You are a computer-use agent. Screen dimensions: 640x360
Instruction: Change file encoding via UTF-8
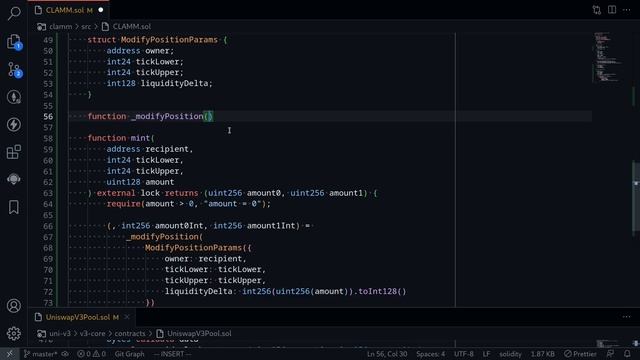(464, 354)
